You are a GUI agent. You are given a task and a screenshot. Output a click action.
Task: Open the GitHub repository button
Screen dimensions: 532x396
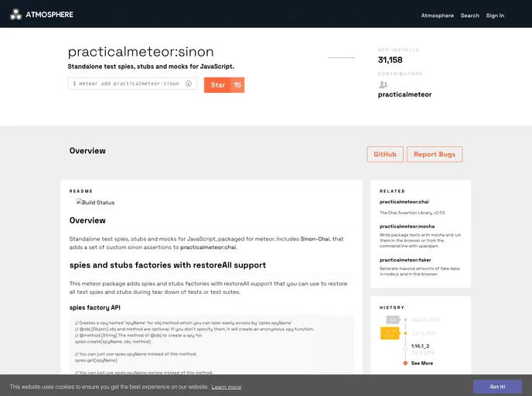tap(385, 155)
